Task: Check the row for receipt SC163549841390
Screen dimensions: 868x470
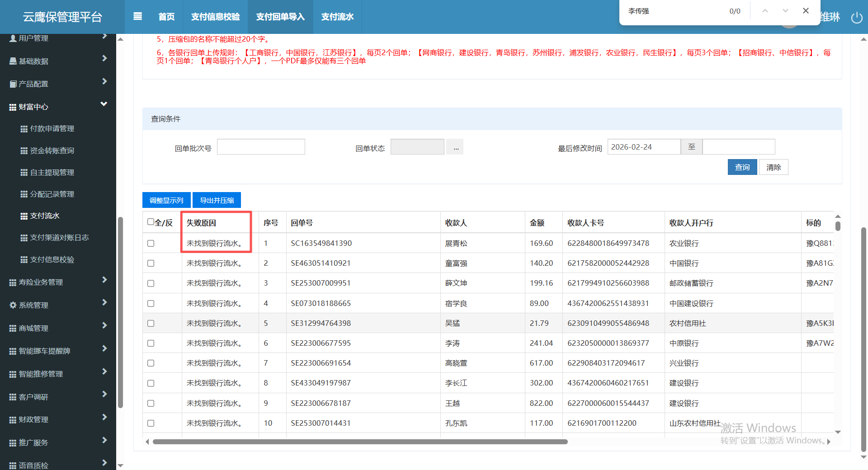Action: [151, 244]
